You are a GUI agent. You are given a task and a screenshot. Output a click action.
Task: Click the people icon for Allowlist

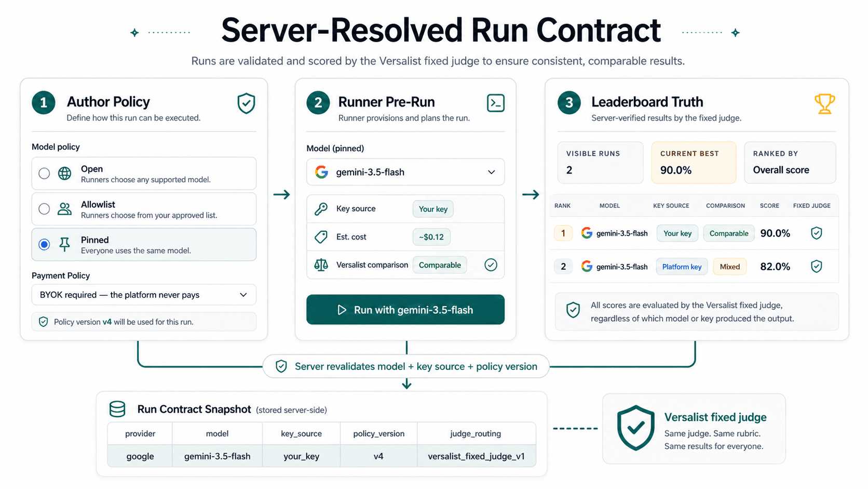point(65,209)
